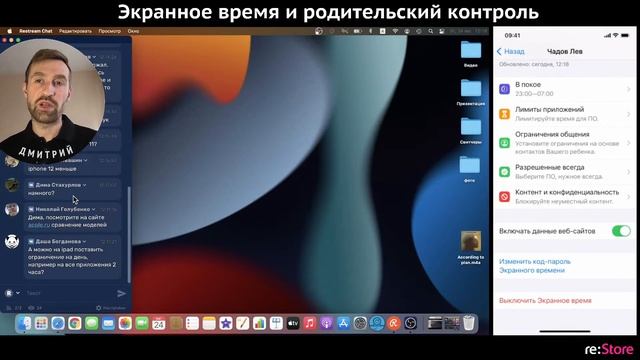
Task: Expand chevron on 'Контент и конфиденциальность' row
Action: coord(629,197)
